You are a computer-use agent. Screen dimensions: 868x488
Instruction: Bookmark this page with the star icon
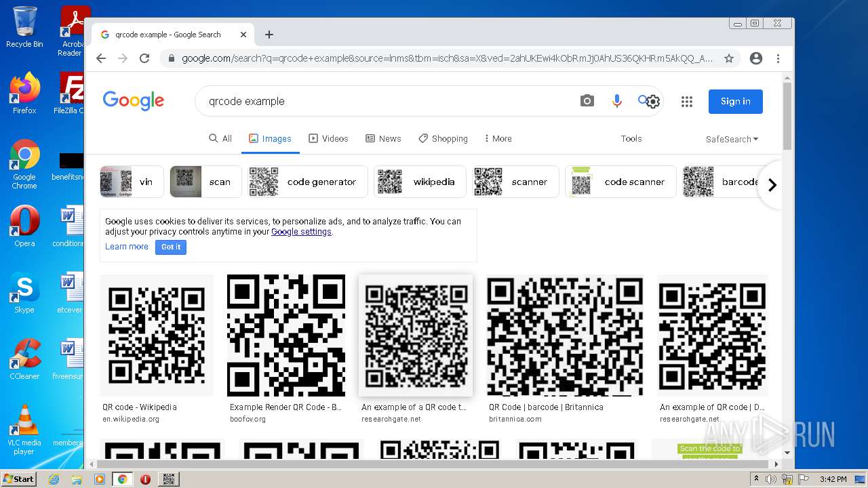pos(729,58)
